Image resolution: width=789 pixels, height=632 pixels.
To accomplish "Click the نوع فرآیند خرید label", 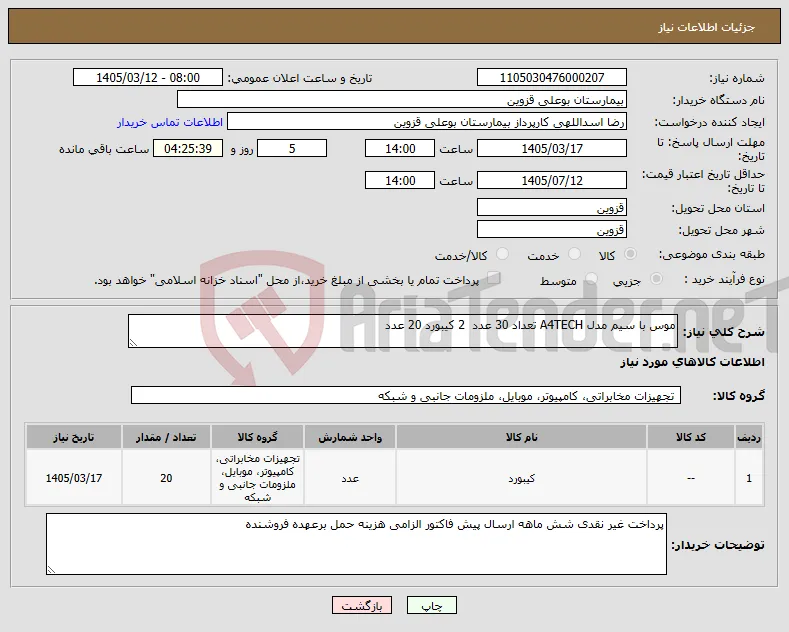I will pos(724,279).
